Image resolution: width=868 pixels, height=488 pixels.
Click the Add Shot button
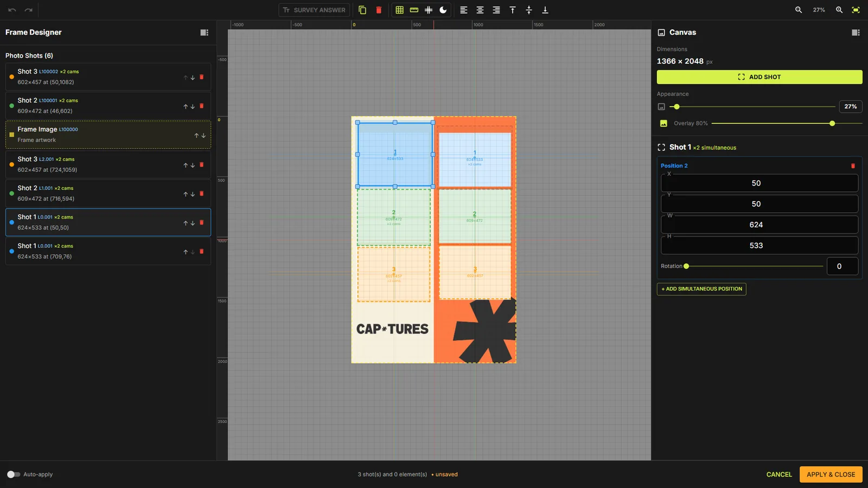759,77
